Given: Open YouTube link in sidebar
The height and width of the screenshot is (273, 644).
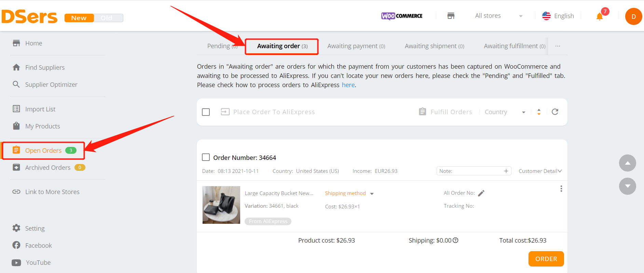Looking at the screenshot, I should coord(38,262).
